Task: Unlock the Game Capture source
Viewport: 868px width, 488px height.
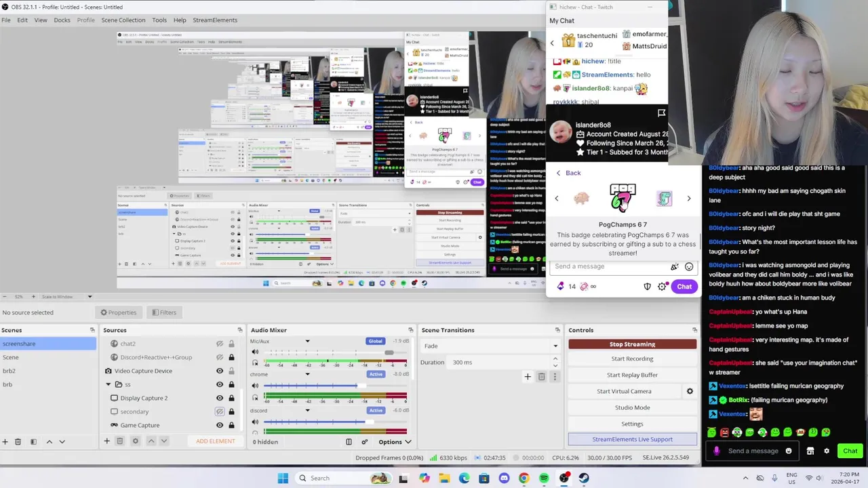Action: [231, 425]
